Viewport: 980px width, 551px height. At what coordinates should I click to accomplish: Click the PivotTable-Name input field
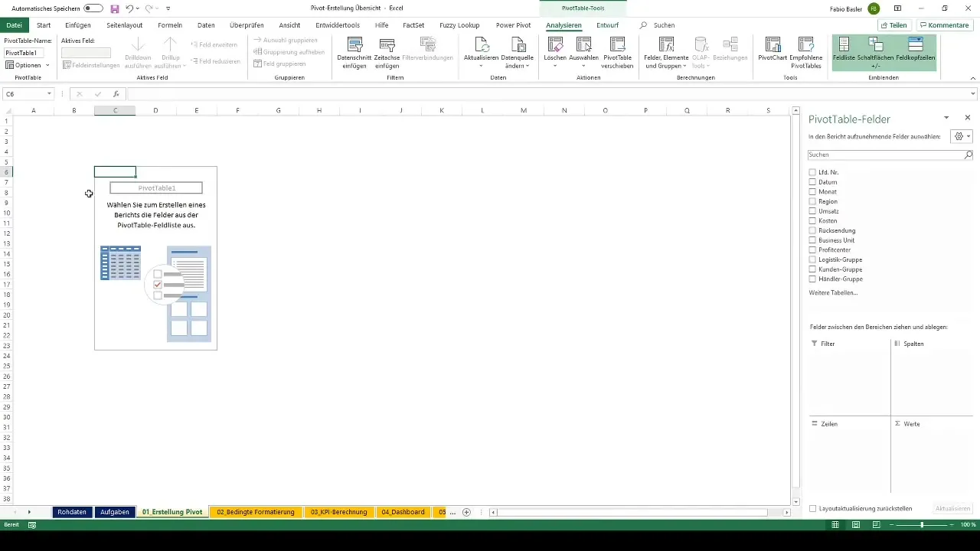(24, 53)
